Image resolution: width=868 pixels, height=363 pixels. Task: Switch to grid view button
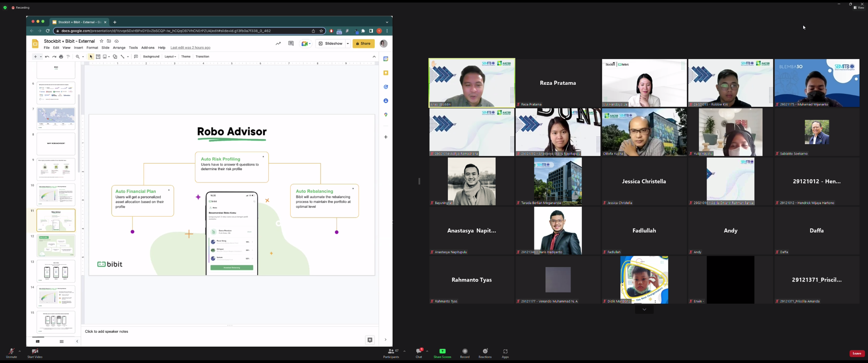click(62, 342)
